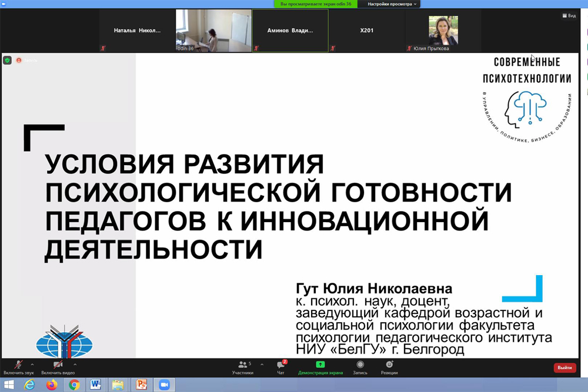The width and height of the screenshot is (588, 392).
Task: Expand video options arrow next to camera
Action: pos(75,364)
